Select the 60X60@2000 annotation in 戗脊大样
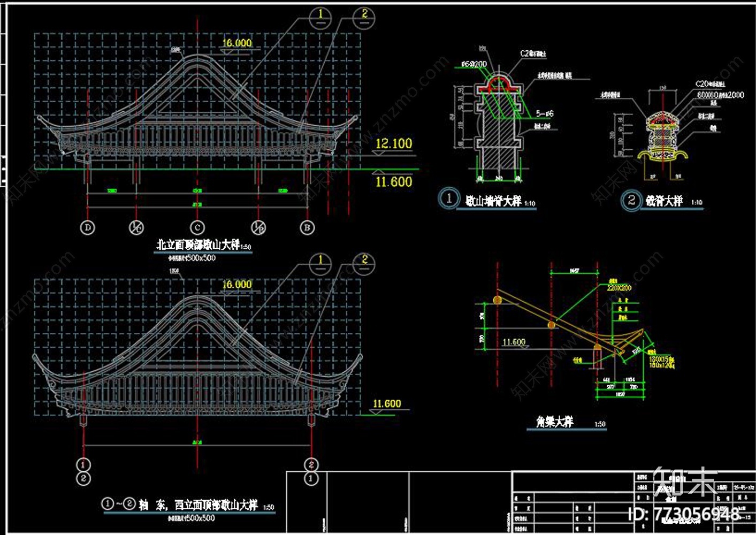 click(x=720, y=95)
